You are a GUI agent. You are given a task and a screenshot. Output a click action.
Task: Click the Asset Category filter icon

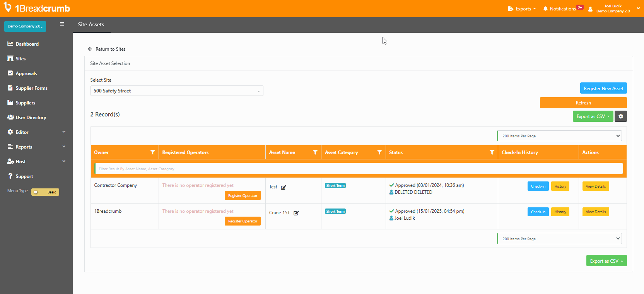point(379,152)
